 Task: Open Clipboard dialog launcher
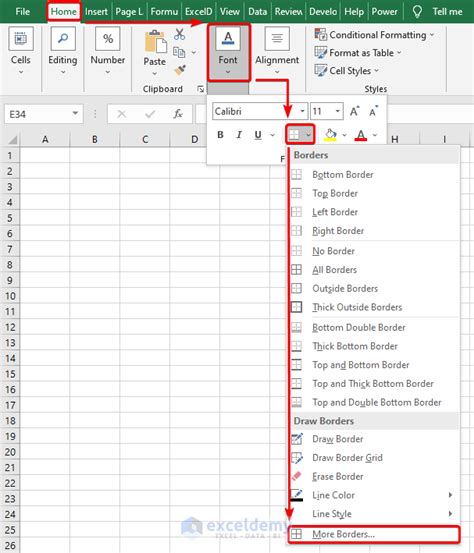click(x=201, y=89)
